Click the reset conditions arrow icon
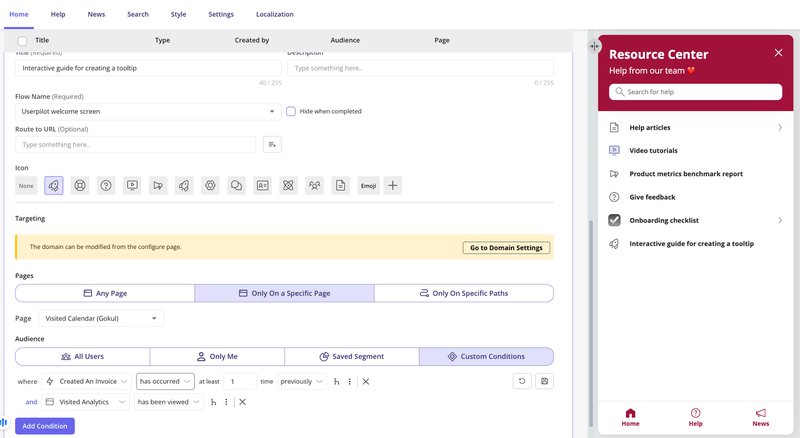The height and width of the screenshot is (438, 800). point(522,381)
